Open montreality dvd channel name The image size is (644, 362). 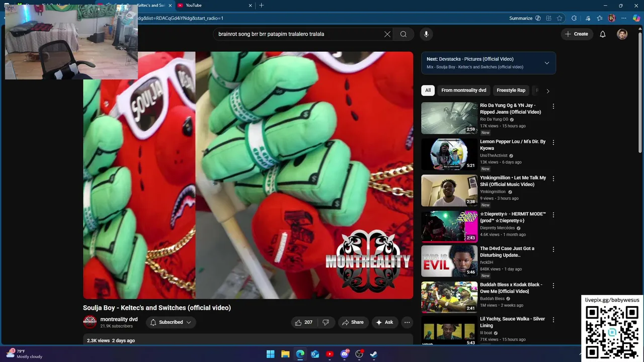[119, 319]
